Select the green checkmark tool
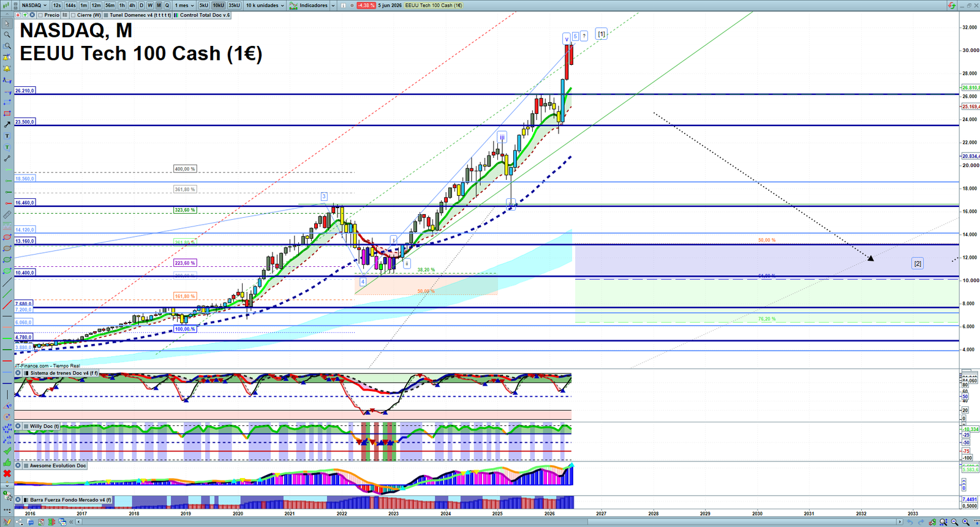The width and height of the screenshot is (980, 527). 7,451
